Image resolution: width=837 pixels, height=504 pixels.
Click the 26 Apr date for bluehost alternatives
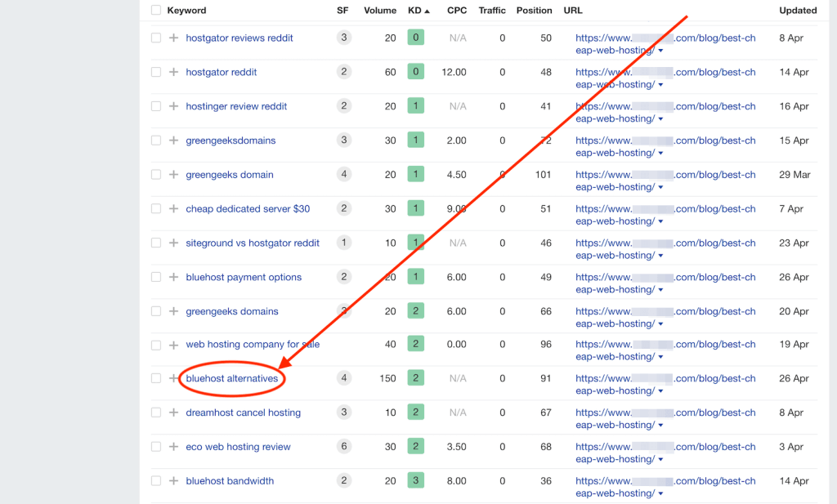(794, 378)
